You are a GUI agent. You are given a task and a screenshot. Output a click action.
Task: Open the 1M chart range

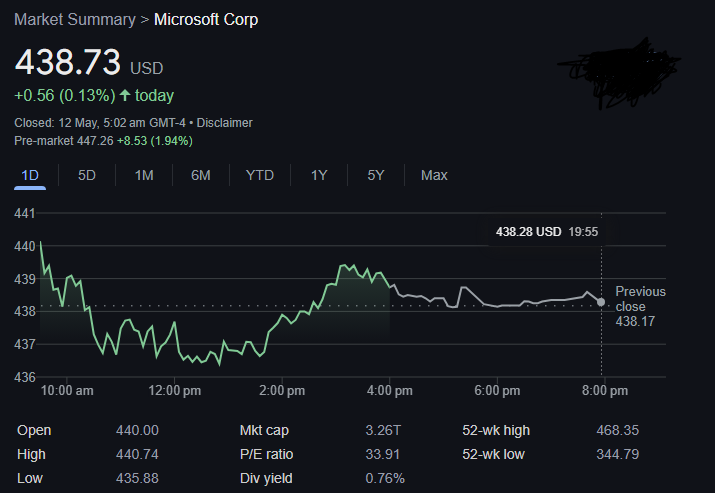[144, 176]
